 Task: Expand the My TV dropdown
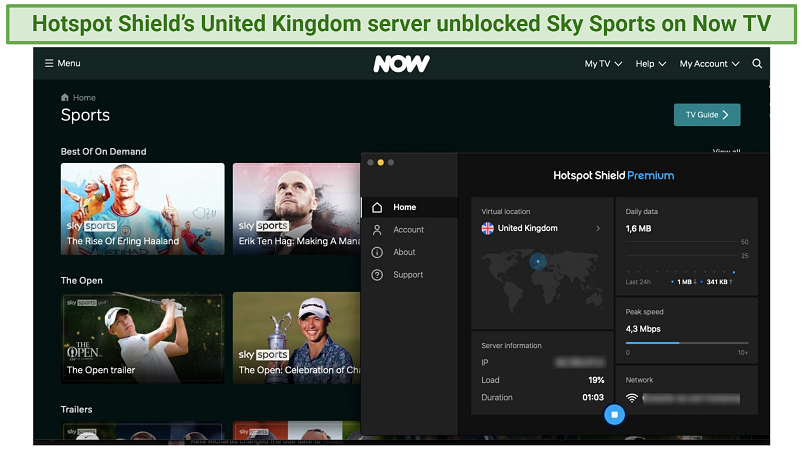coord(603,64)
